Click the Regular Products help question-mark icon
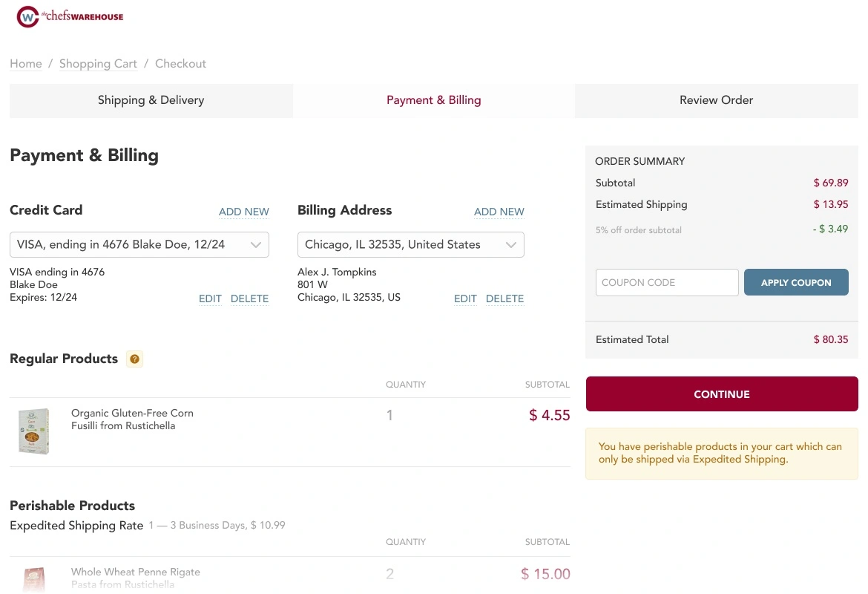This screenshot has width=868, height=594. point(134,359)
